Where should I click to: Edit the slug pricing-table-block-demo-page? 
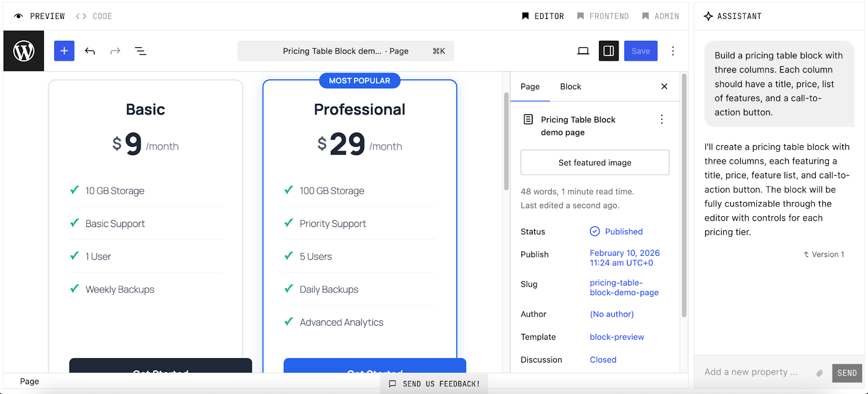point(624,288)
